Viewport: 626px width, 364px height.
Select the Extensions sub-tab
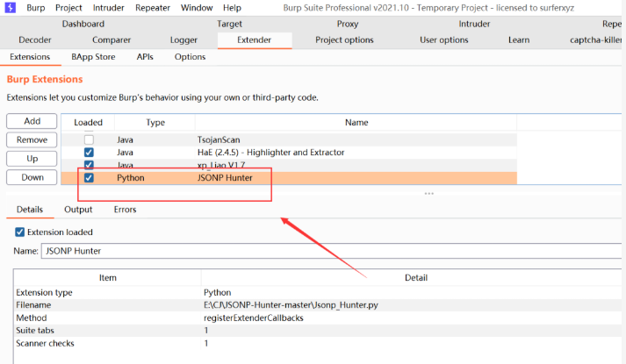point(30,57)
